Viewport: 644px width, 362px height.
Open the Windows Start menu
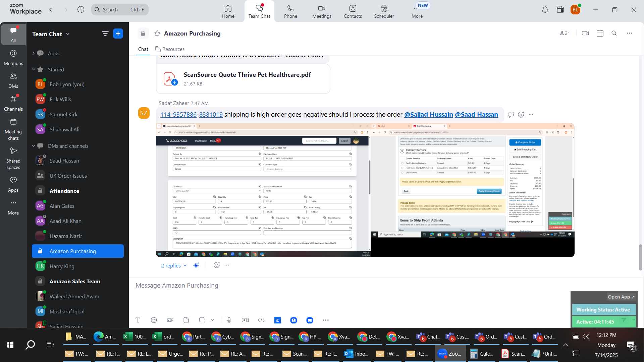(x=10, y=345)
